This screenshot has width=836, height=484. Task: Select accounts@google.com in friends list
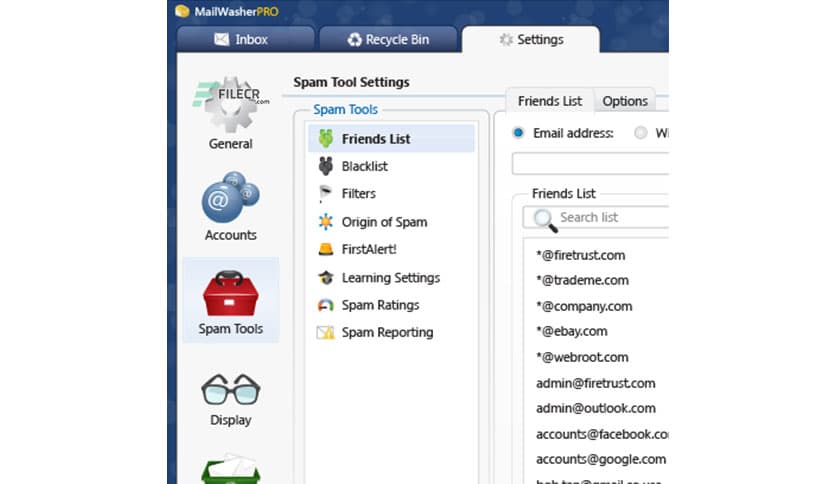[x=601, y=459]
